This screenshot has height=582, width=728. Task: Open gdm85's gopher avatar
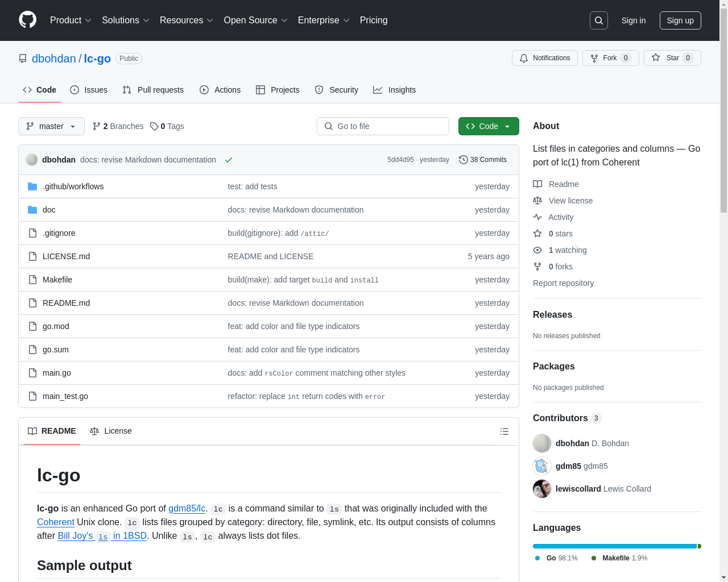(542, 466)
